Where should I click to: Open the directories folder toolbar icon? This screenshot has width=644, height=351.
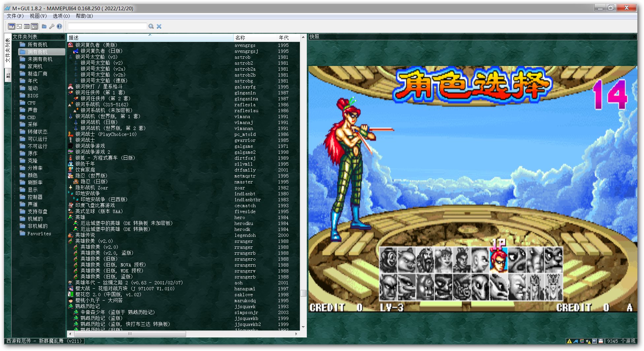44,26
